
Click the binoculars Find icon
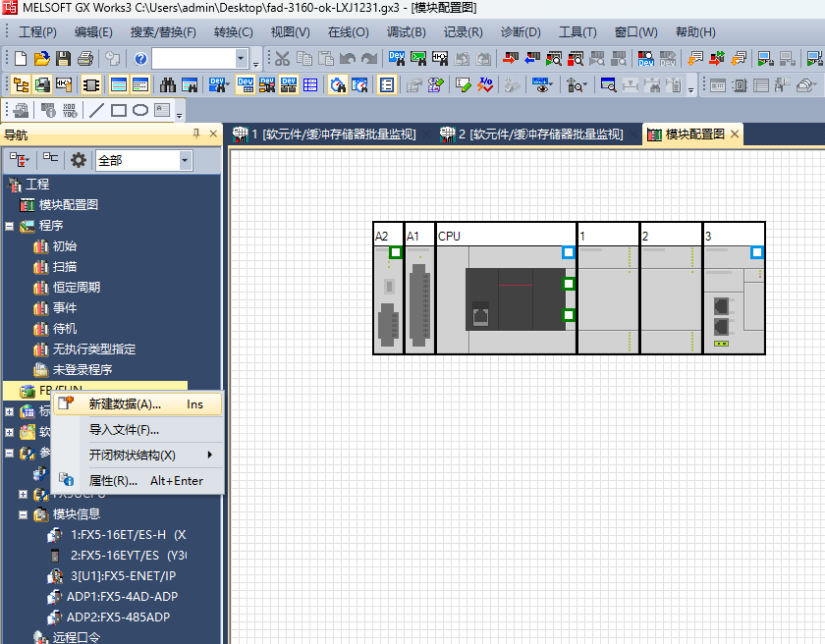(x=168, y=84)
